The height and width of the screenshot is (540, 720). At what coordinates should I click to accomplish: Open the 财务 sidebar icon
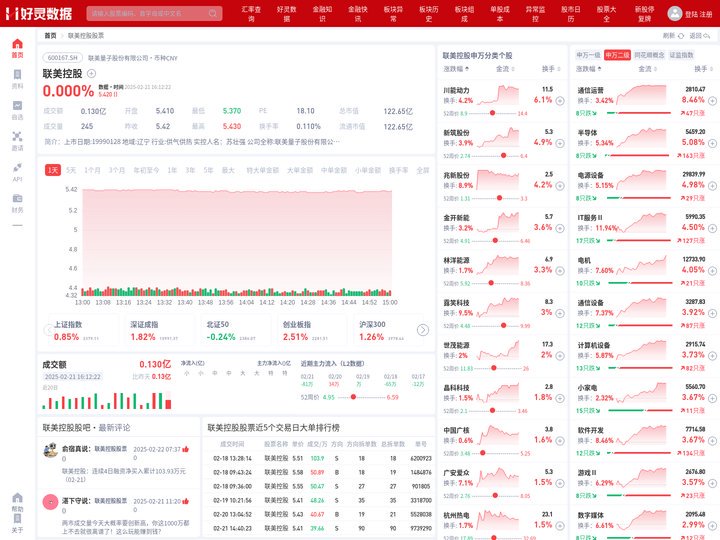click(x=17, y=203)
